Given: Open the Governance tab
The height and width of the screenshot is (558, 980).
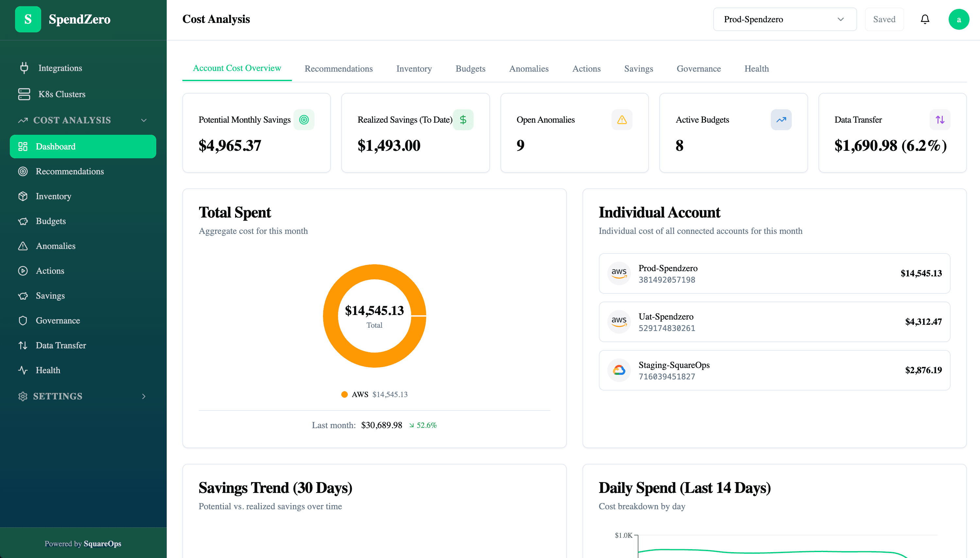Looking at the screenshot, I should 699,69.
